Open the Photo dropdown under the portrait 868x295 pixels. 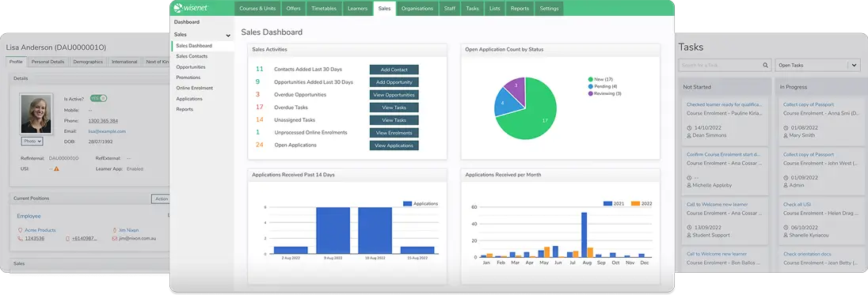32,141
